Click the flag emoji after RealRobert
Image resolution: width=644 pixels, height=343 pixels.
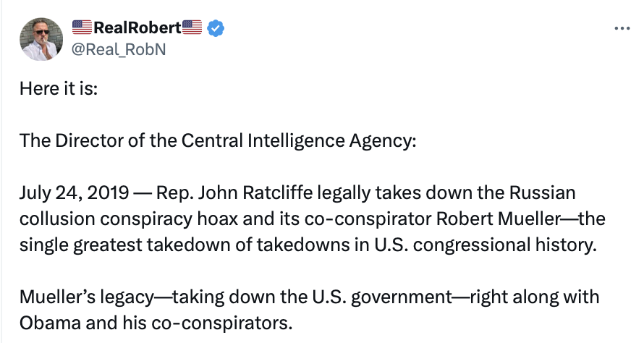[192, 28]
